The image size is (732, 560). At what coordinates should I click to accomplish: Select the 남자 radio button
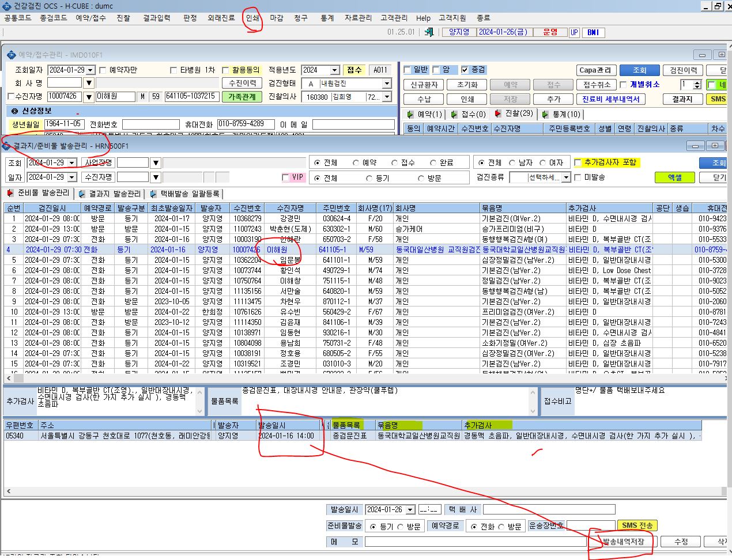(x=511, y=163)
